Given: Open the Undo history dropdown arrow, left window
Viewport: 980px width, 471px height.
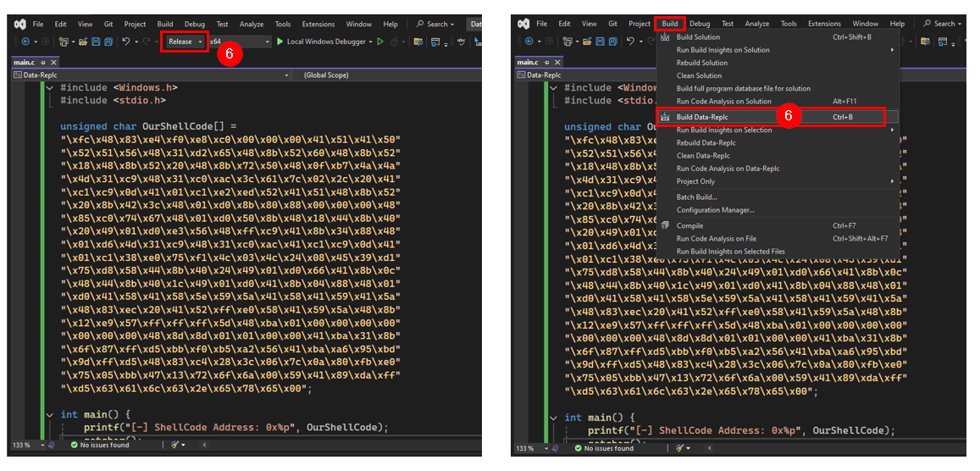Looking at the screenshot, I should point(135,42).
